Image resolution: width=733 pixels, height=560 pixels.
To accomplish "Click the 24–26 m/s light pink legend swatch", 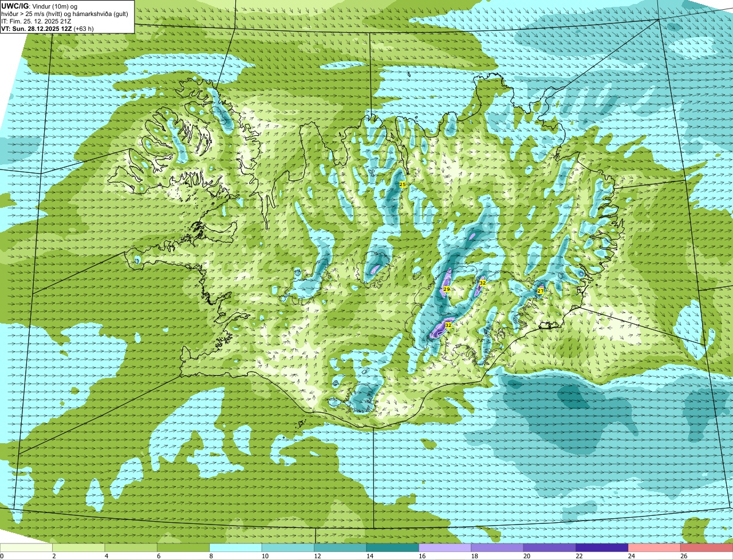I will click(x=654, y=548).
